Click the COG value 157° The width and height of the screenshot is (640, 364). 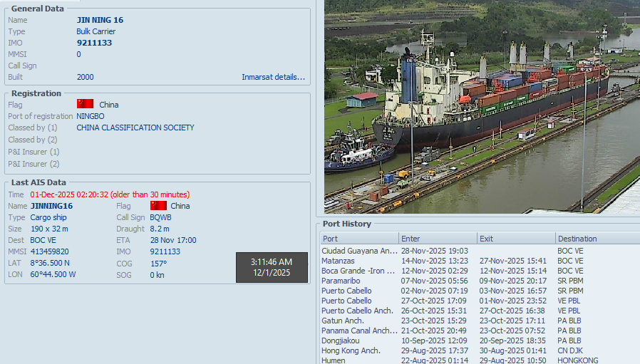[x=158, y=264]
